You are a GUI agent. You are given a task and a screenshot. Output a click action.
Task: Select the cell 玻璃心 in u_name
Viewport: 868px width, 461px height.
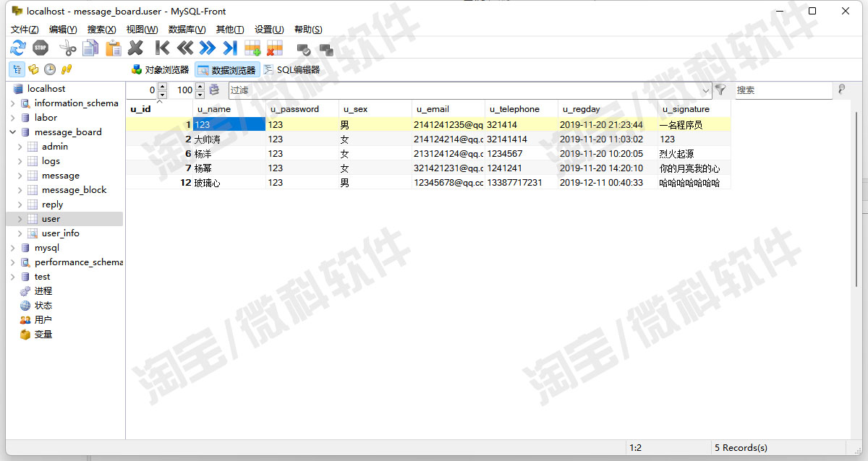tap(230, 183)
